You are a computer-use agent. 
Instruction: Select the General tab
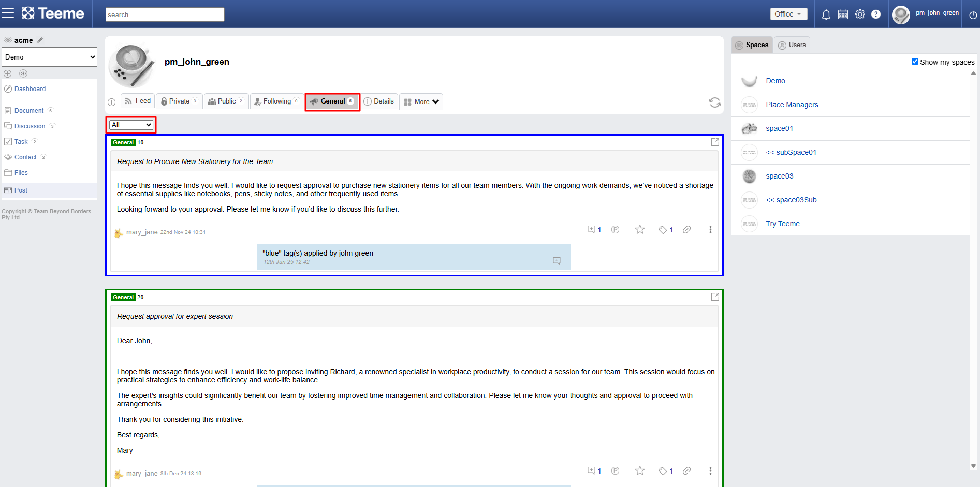click(332, 101)
